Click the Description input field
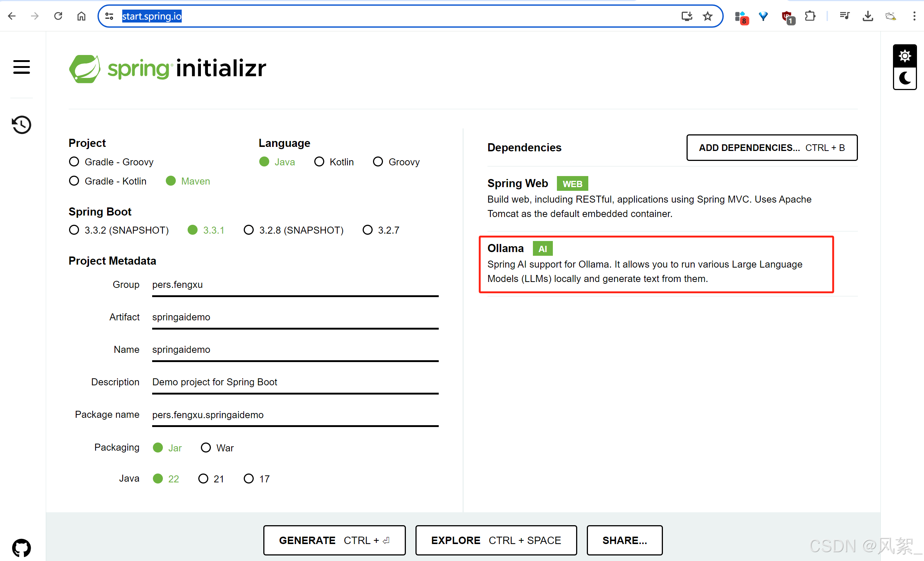 coord(295,383)
